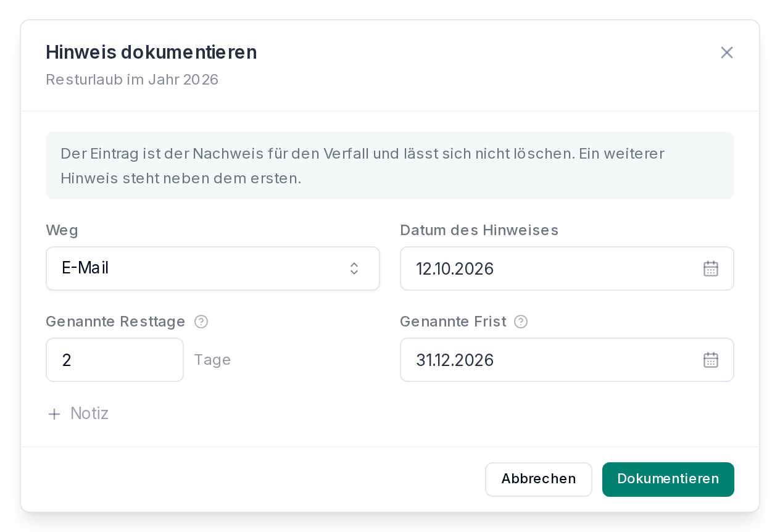The width and height of the screenshot is (780, 532).
Task: Click the 'Tage' unit label
Action: [212, 360]
